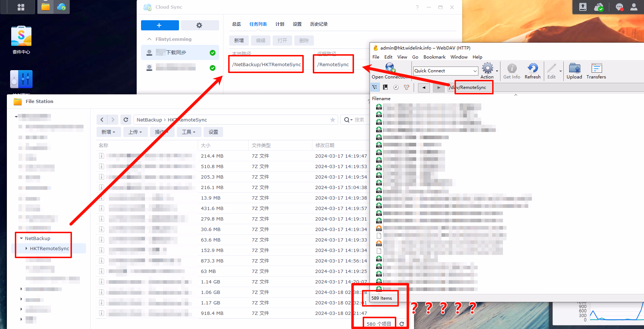The width and height of the screenshot is (644, 329).
Task: Click the Upload icon in Cyberduck
Action: (574, 68)
